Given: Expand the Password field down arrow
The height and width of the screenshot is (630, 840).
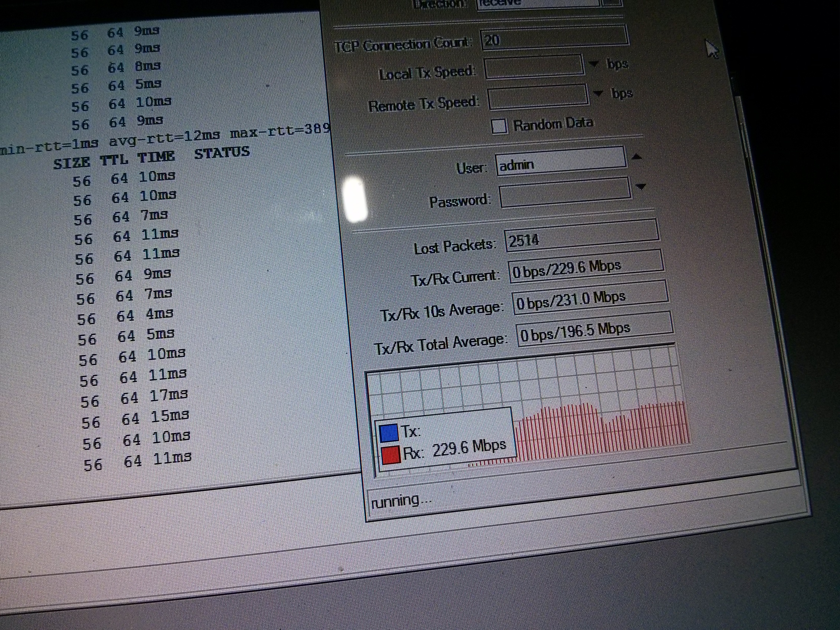Looking at the screenshot, I should (641, 186).
